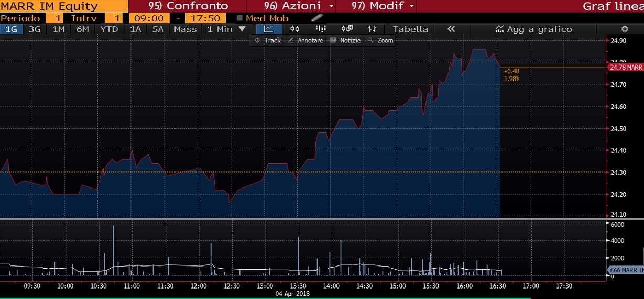Image resolution: width=644 pixels, height=299 pixels.
Task: Click the pencil edit icon beside Med Mob
Action: click(x=316, y=18)
